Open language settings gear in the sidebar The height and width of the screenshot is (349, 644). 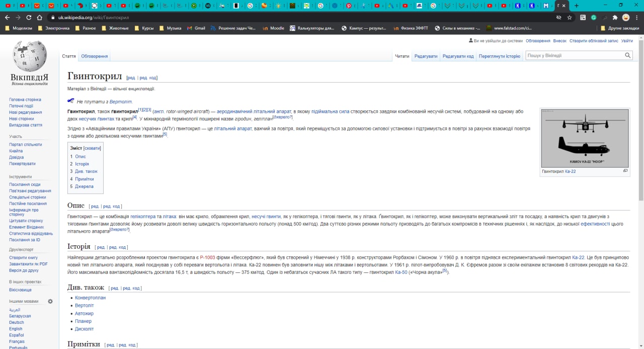[x=50, y=301]
